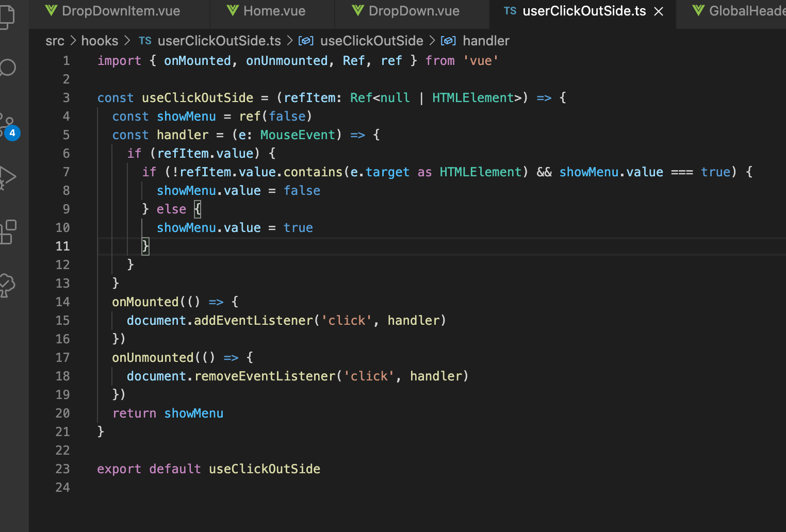The height and width of the screenshot is (532, 786).
Task: Expand breadcrumb chevron before handler
Action: point(432,40)
